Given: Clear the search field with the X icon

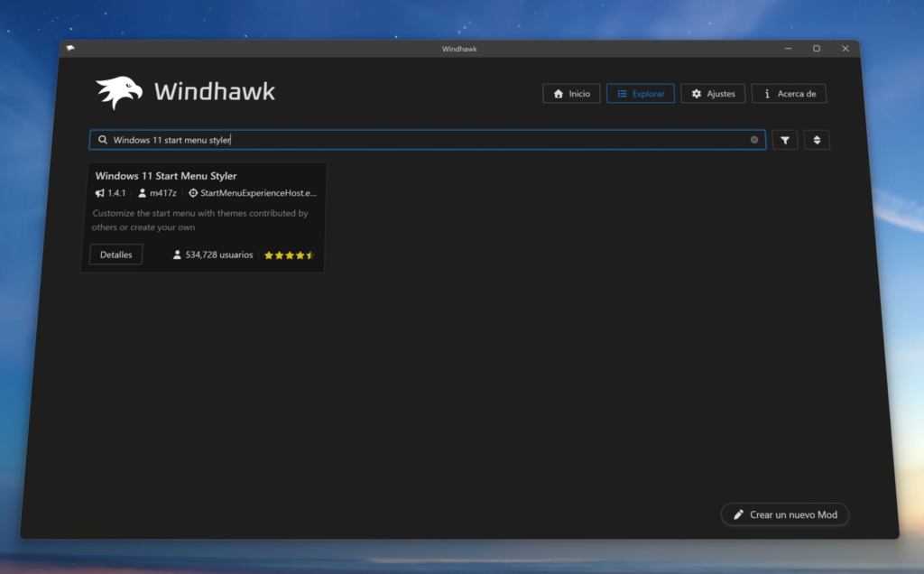Looking at the screenshot, I should coord(754,140).
